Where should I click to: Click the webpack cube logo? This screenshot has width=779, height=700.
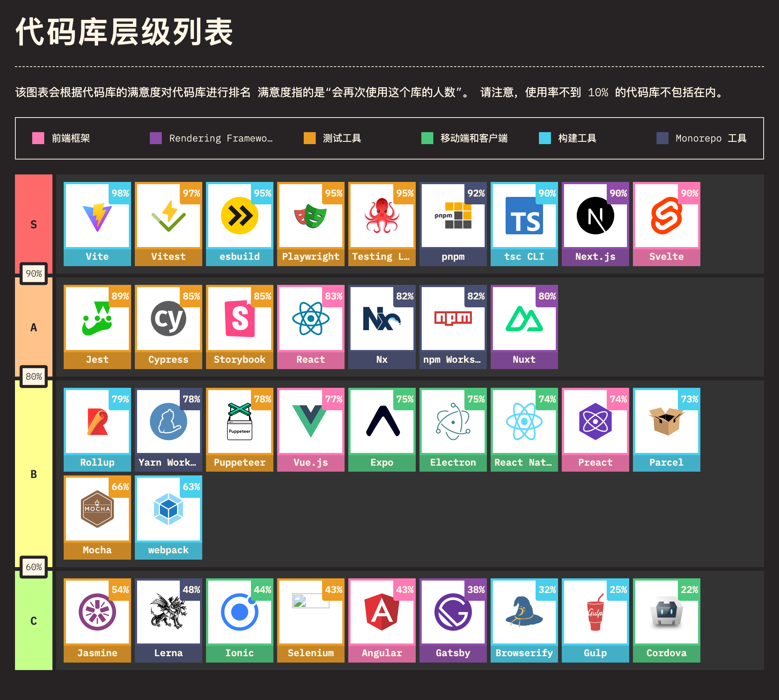coord(168,509)
